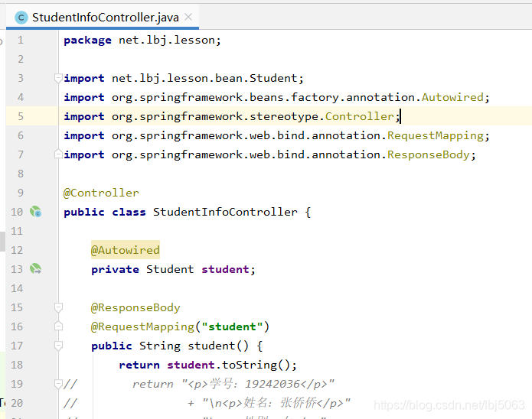Viewport: 532px width, 419px height.
Task: Click the class name StudentInfoController on line 10
Action: [x=225, y=213]
